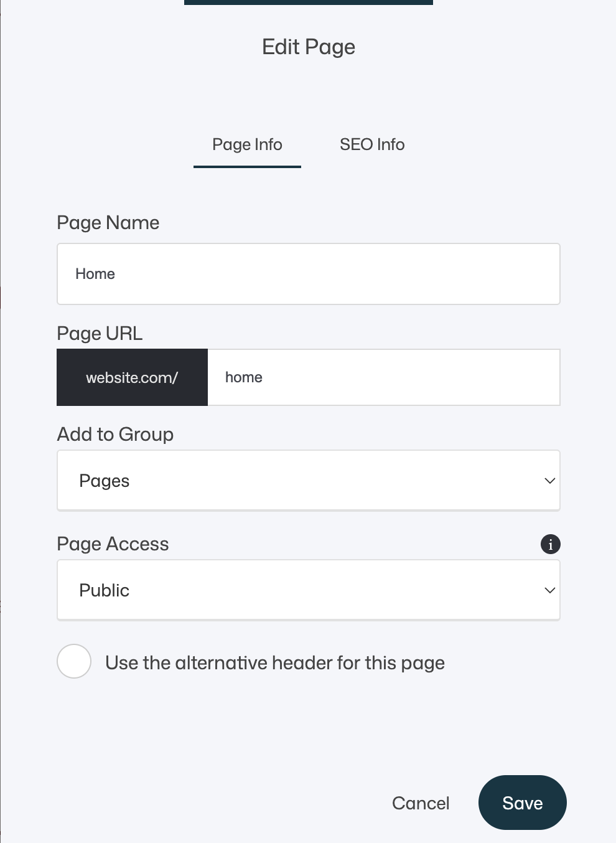Enable the alternative header checkbox
Screen dimensions: 616x843
[74, 661]
